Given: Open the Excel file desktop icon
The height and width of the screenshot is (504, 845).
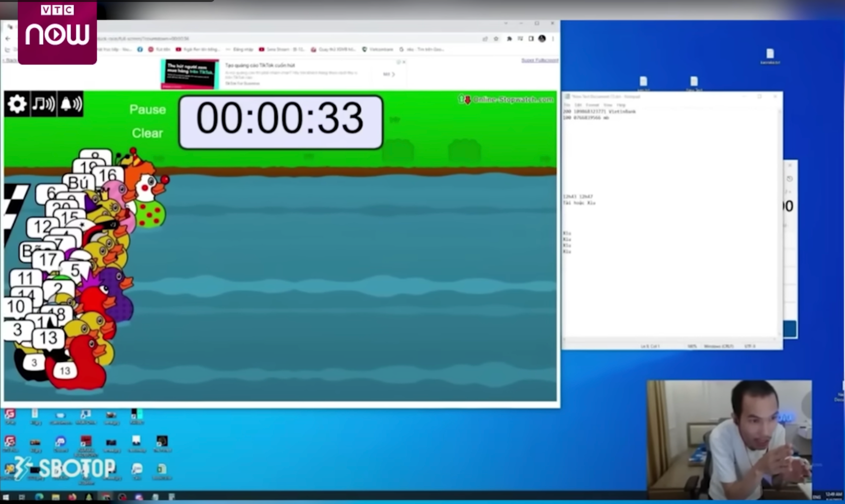Looking at the screenshot, I should [x=162, y=471].
